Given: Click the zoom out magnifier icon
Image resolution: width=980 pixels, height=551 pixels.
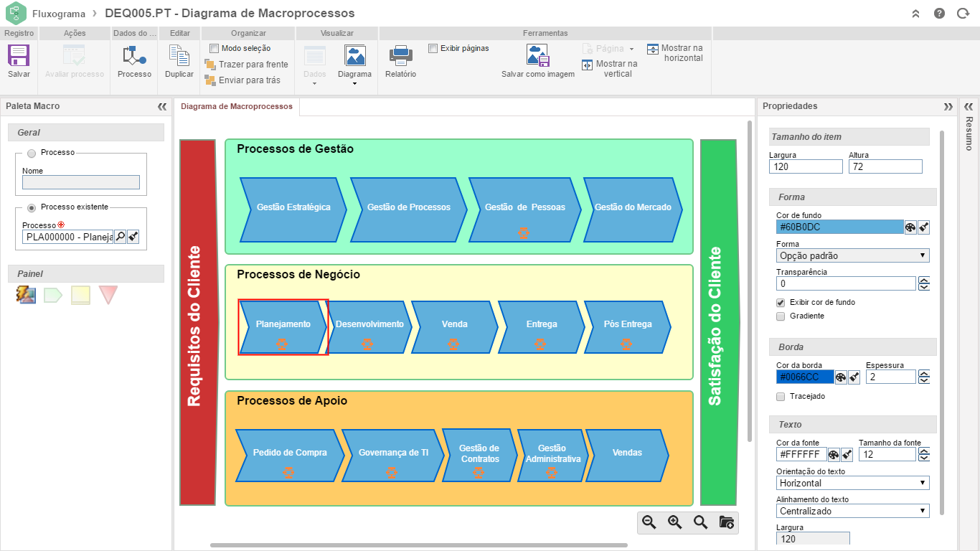Looking at the screenshot, I should [649, 522].
